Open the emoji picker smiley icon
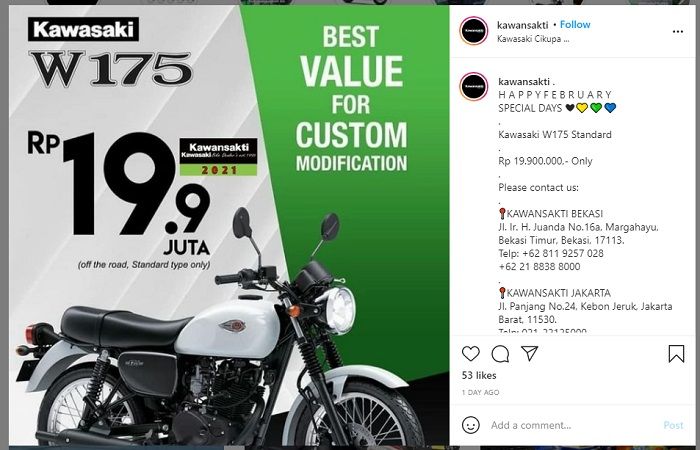 [x=471, y=425]
